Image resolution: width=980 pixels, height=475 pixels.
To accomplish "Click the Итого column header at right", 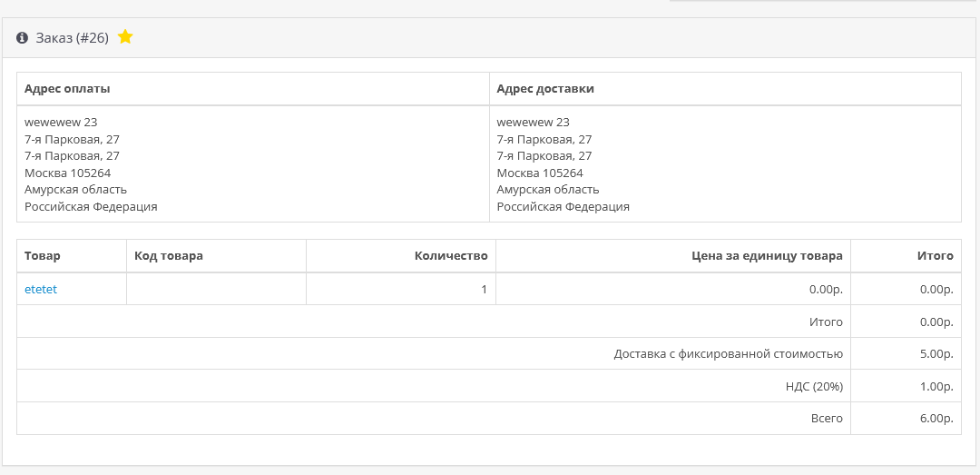I will (x=935, y=256).
